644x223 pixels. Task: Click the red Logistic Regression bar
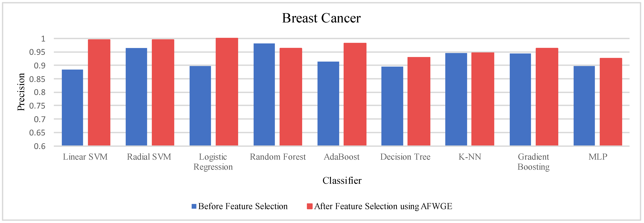tap(227, 92)
